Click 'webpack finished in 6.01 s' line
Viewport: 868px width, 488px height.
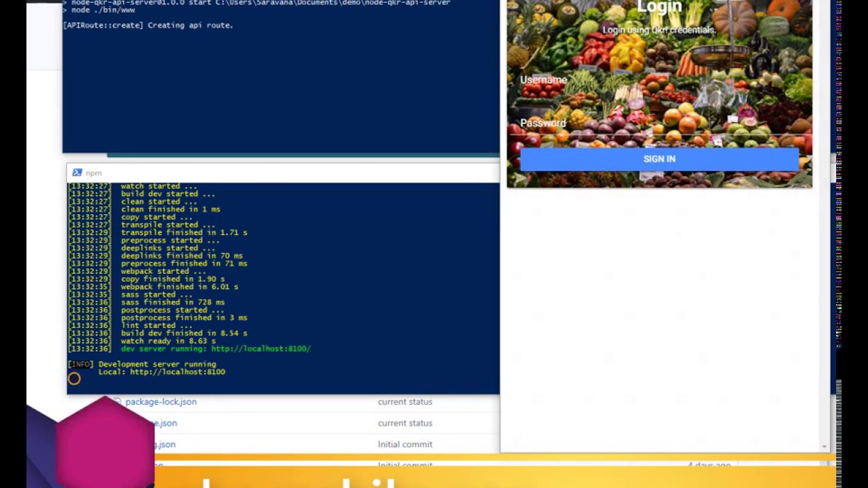[x=180, y=287]
